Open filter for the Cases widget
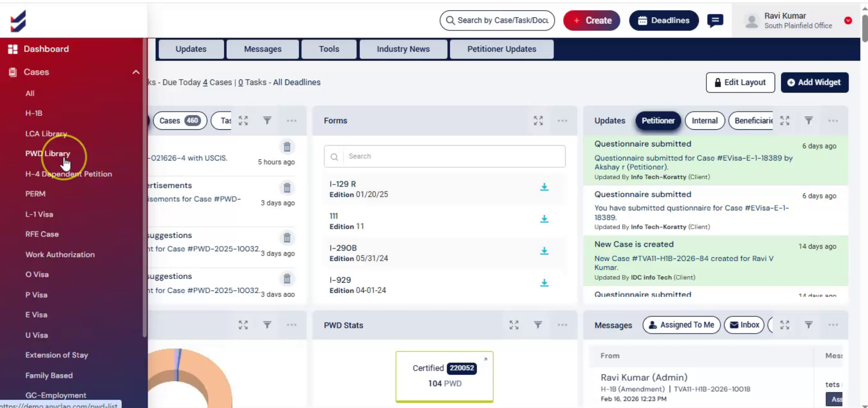This screenshot has width=868, height=408. click(267, 121)
